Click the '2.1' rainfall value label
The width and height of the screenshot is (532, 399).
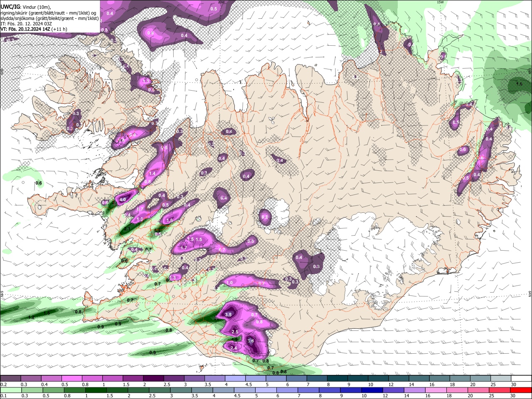[x=128, y=229]
